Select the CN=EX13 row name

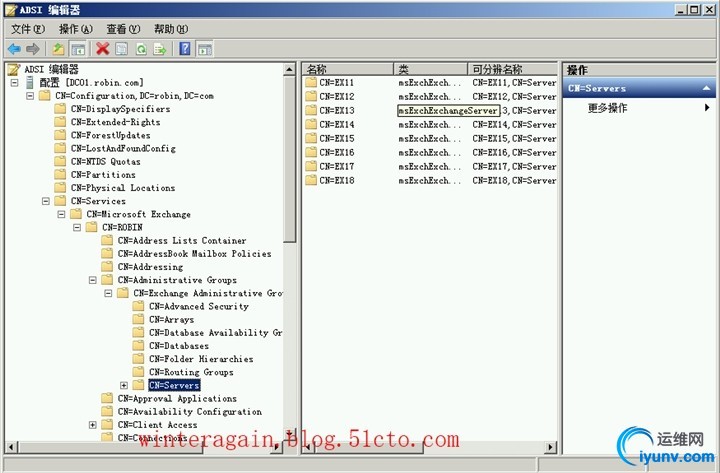click(337, 111)
